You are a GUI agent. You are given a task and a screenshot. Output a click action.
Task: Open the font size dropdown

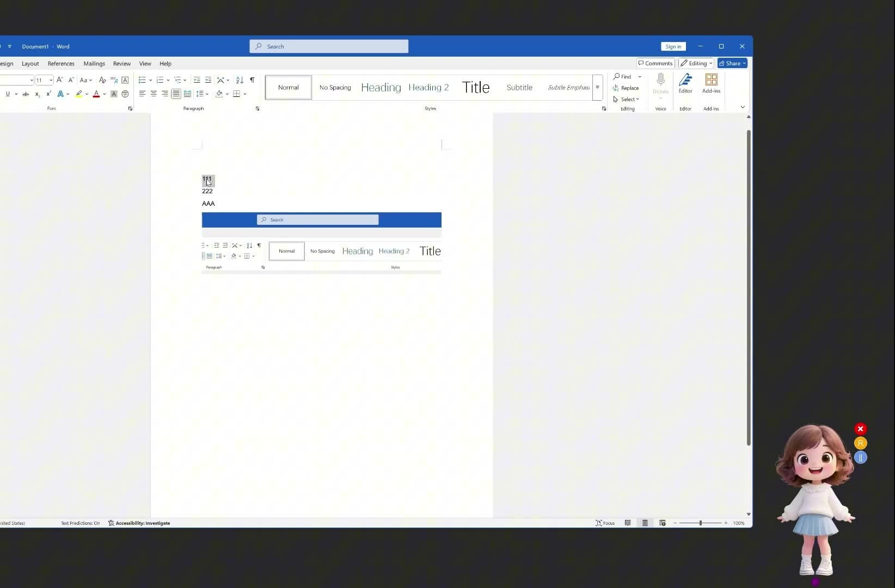click(x=51, y=80)
